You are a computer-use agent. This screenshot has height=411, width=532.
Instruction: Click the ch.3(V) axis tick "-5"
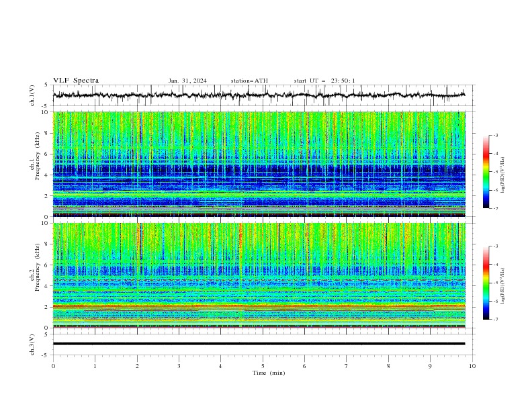[x=45, y=355]
